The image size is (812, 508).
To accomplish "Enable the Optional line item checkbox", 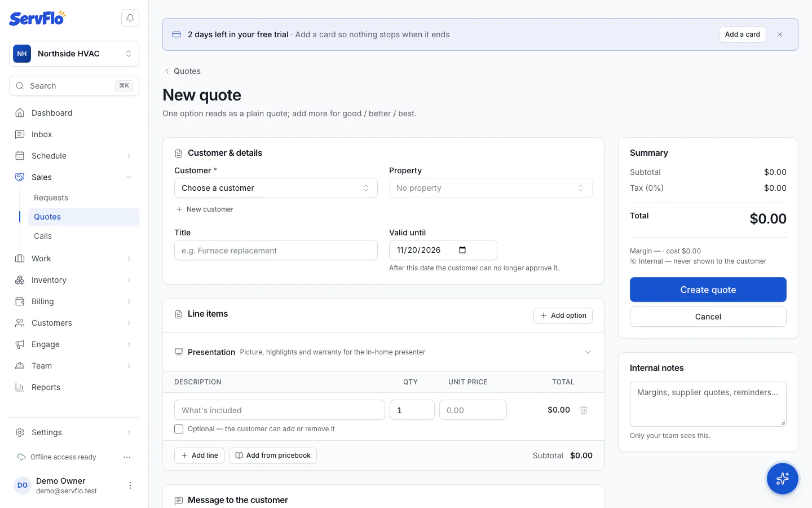I will pyautogui.click(x=179, y=429).
